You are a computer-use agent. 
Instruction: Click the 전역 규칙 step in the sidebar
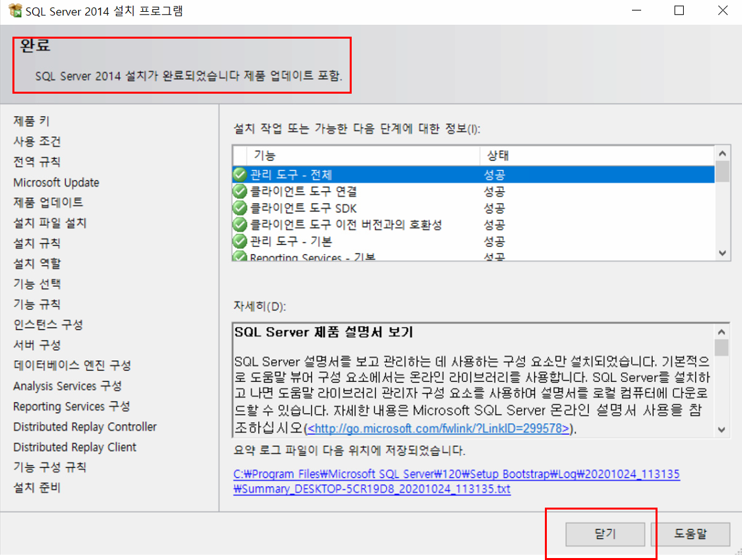[x=37, y=162]
